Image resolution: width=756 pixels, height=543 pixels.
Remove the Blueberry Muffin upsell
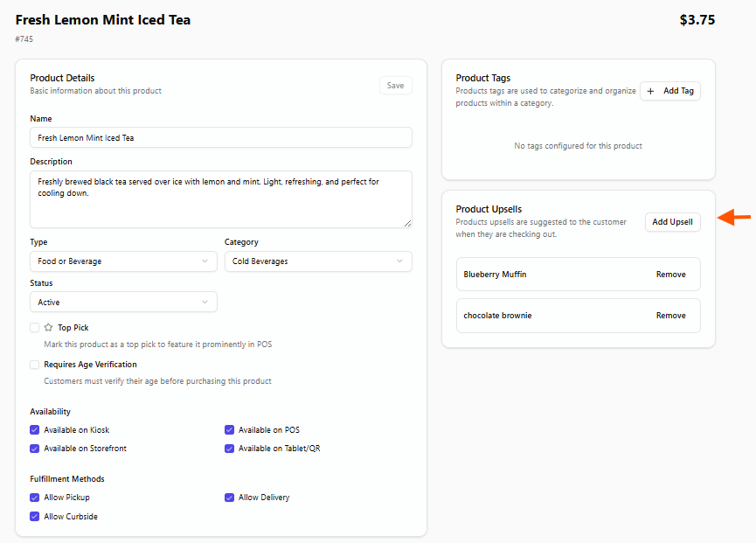(x=670, y=275)
